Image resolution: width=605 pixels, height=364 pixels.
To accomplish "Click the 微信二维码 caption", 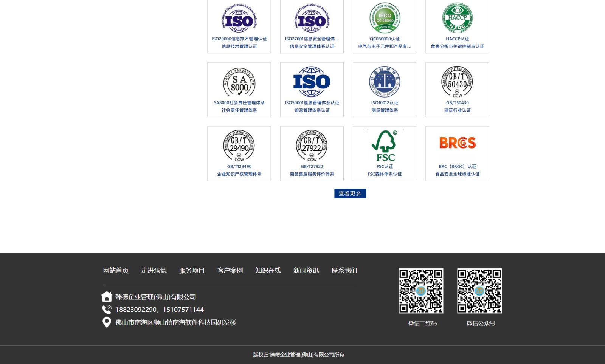I will (x=422, y=323).
